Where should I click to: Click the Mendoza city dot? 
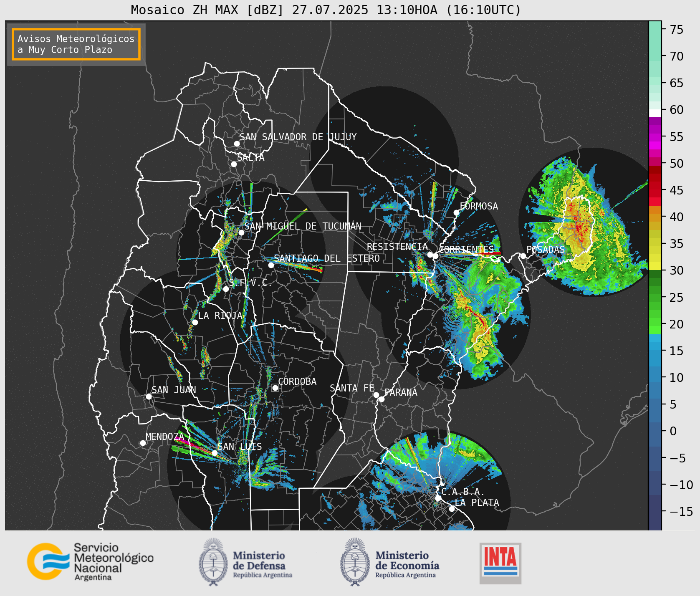[143, 443]
